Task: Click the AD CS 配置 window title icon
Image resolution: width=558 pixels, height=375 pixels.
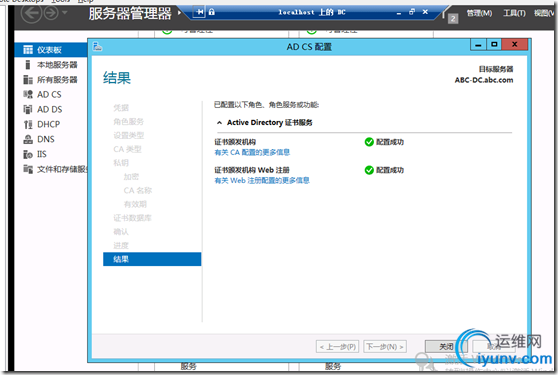Action: click(97, 46)
